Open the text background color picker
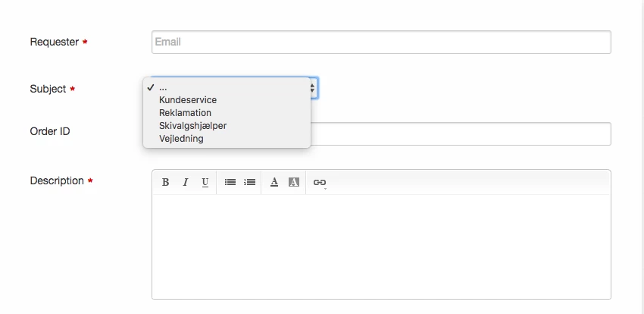This screenshot has width=644, height=314. [x=294, y=182]
